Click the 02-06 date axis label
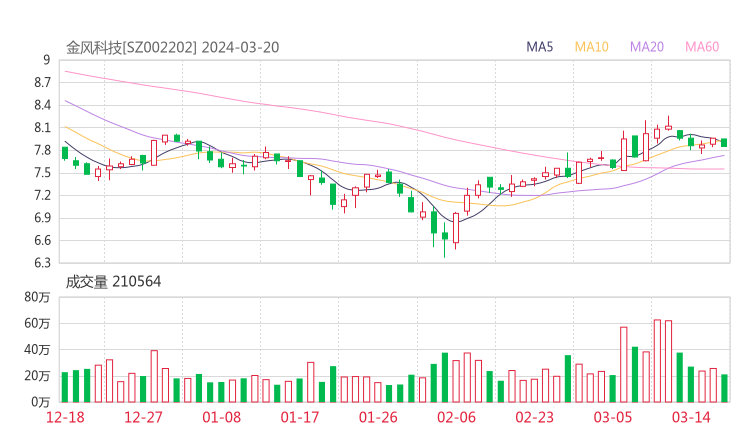This screenshot has height=440, width=740. 456,417
